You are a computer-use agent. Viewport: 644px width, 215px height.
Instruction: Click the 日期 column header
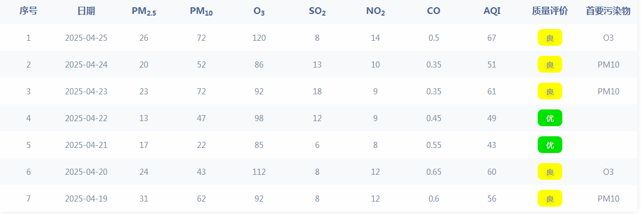(x=86, y=11)
